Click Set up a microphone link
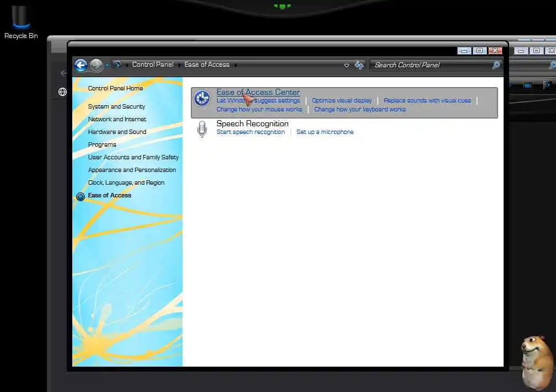Image resolution: width=556 pixels, height=392 pixels. coord(325,132)
